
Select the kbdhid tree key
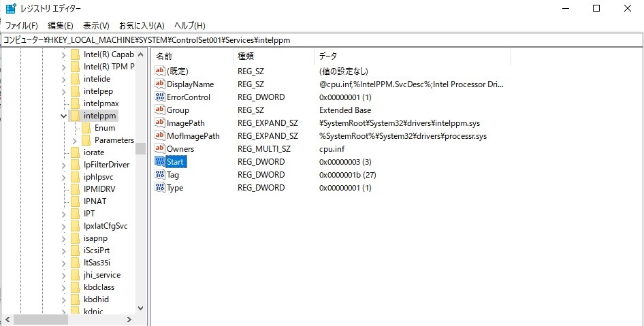(x=96, y=299)
